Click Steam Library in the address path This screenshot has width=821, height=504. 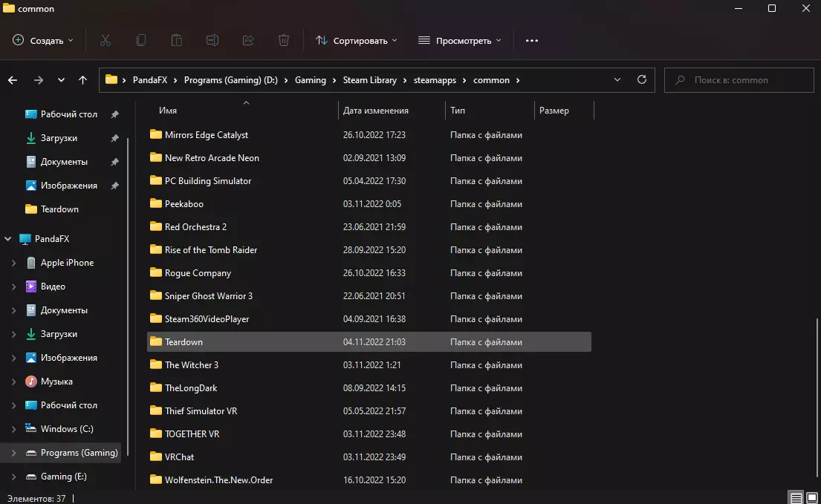coord(369,80)
